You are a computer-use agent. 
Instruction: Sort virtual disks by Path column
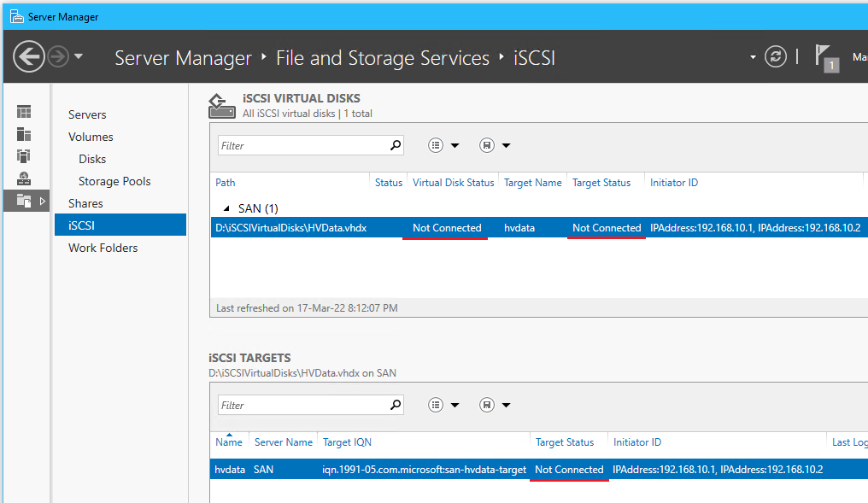pos(226,183)
